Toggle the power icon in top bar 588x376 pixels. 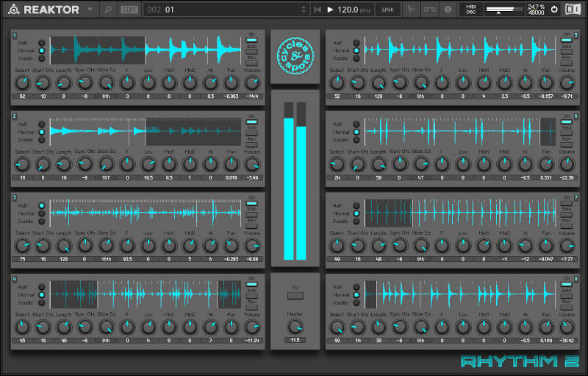coord(554,10)
